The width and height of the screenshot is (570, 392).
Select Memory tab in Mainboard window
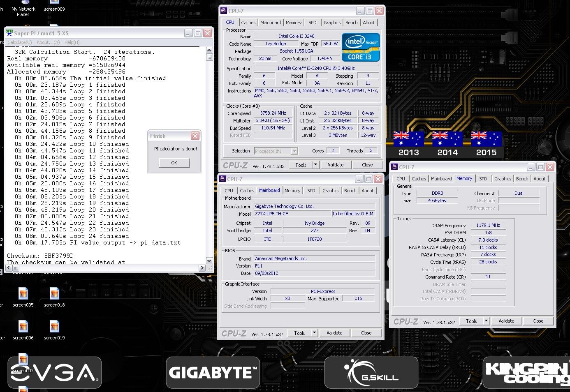(x=292, y=191)
